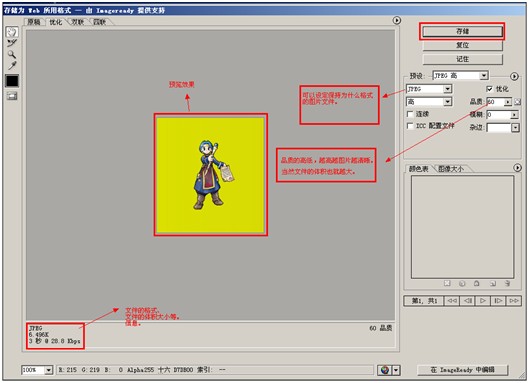Enable the ICC 配置文件 checkbox
The image size is (529, 383).
pos(410,126)
